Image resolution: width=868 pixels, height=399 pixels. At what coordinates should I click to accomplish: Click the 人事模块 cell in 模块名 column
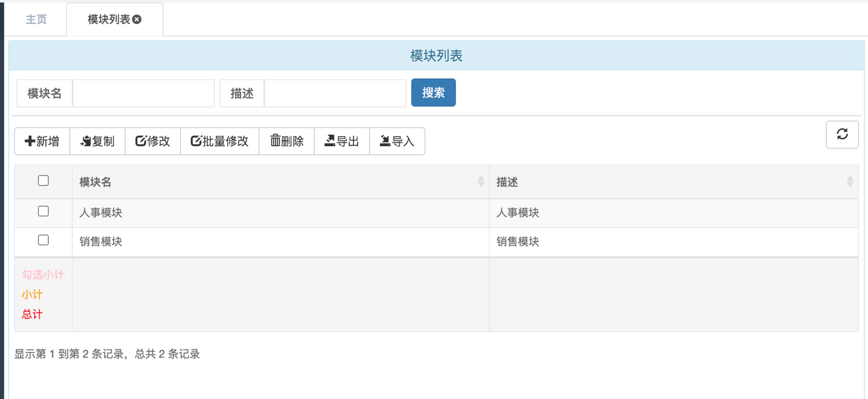pyautogui.click(x=101, y=213)
